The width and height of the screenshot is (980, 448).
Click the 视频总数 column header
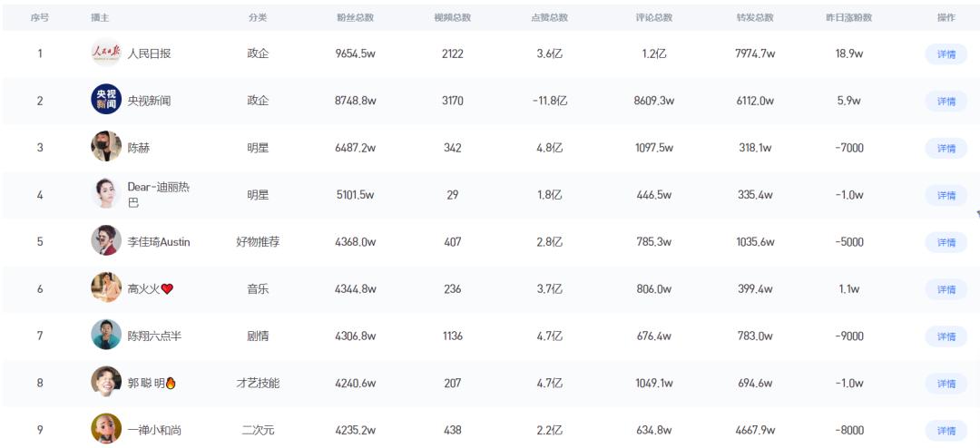coord(452,18)
